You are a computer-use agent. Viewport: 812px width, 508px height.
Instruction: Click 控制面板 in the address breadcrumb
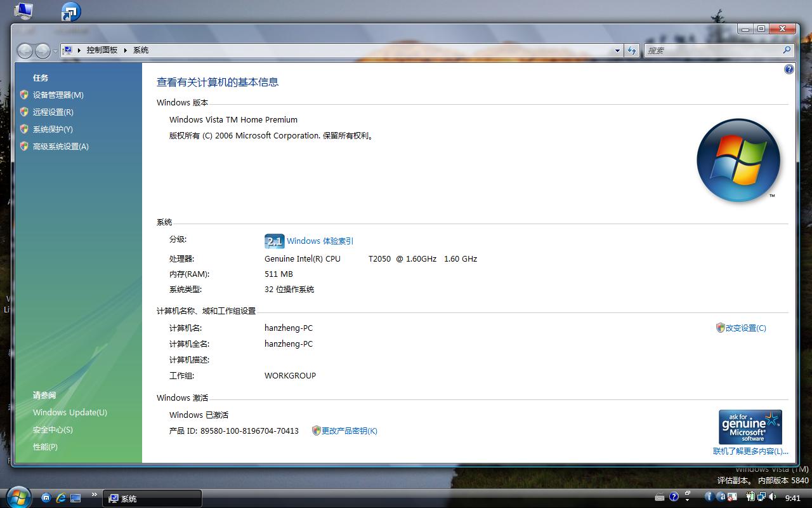point(102,50)
